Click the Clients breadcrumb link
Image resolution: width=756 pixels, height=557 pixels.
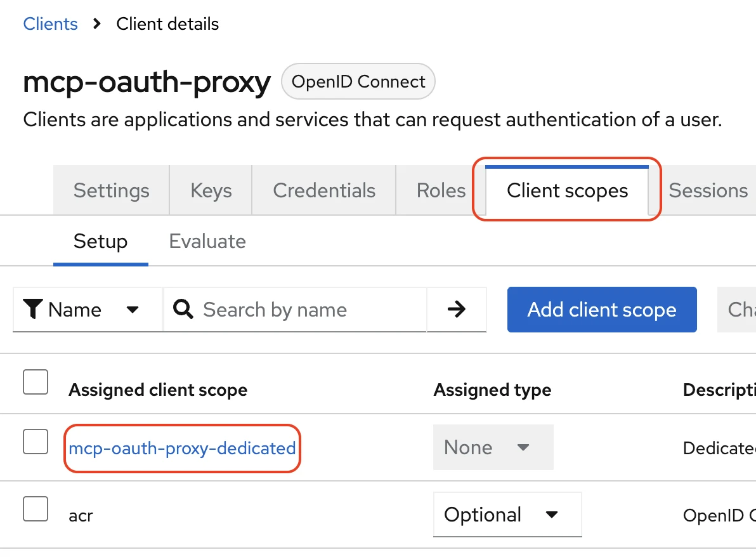tap(50, 24)
